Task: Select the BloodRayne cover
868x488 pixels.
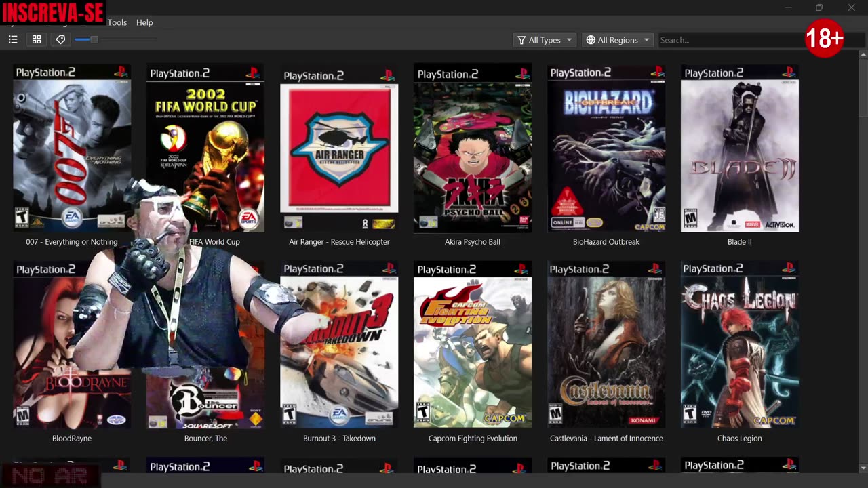Action: point(72,344)
